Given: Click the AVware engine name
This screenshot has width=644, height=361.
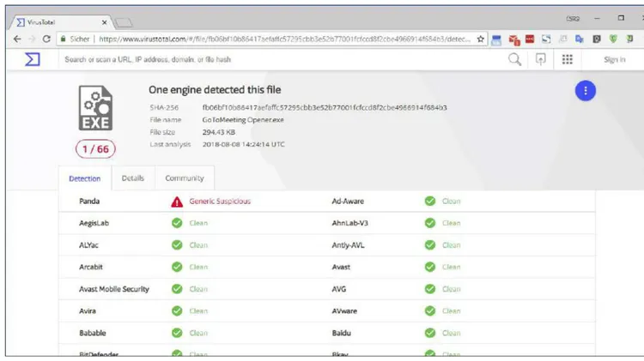Looking at the screenshot, I should click(344, 311).
